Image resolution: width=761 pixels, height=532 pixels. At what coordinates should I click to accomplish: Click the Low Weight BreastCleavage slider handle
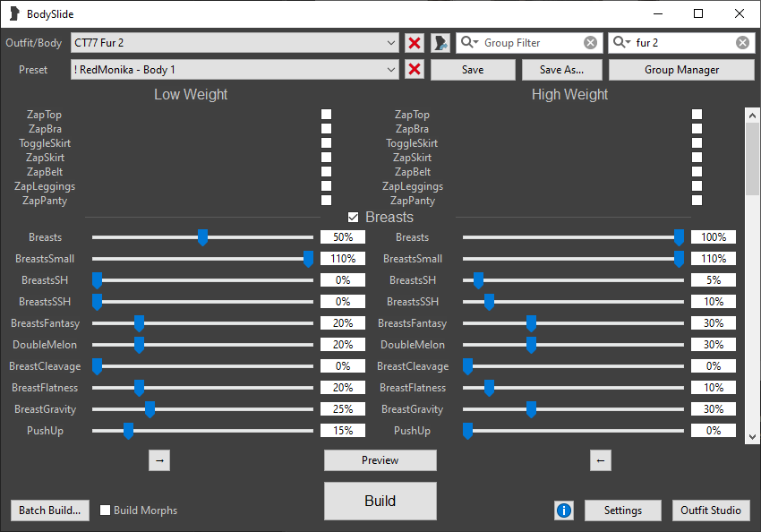point(97,366)
